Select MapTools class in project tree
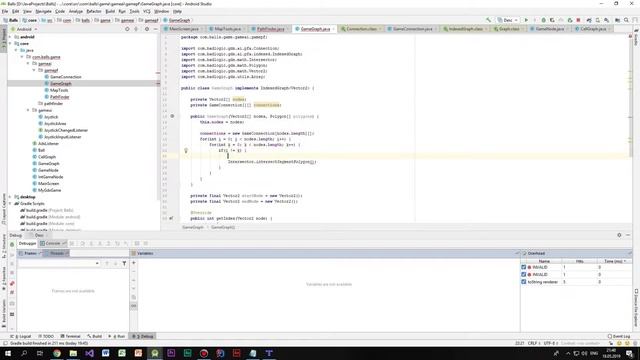This screenshot has height=360, width=640. 59,90
